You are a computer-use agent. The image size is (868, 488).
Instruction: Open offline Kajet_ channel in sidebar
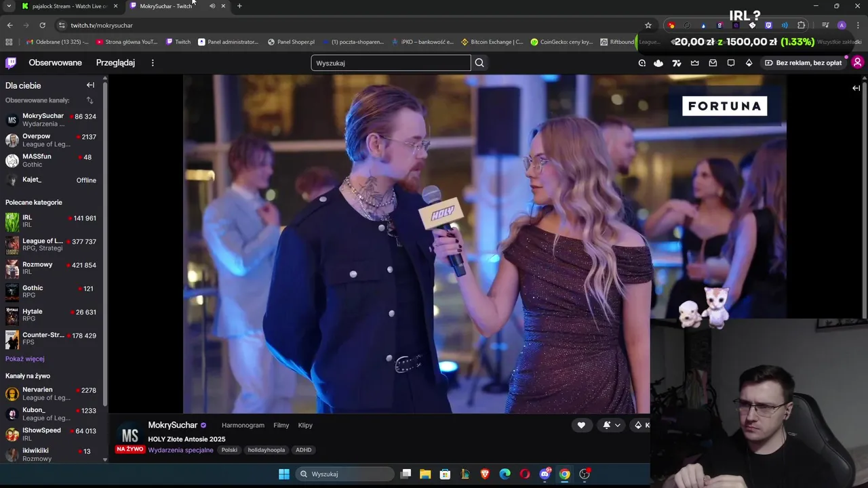(x=51, y=180)
